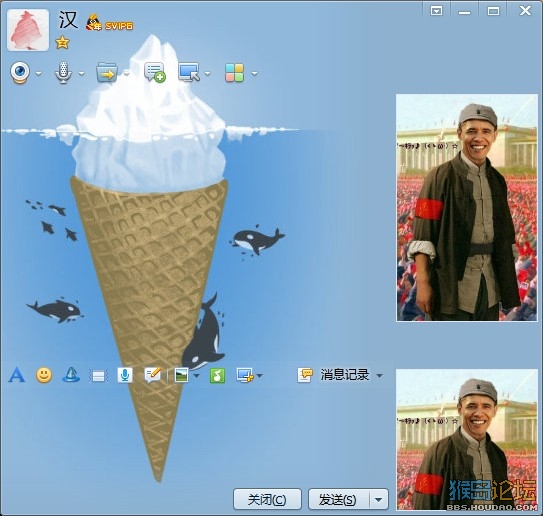Open the 发送 options dropdown arrow
543x516 pixels.
click(x=379, y=499)
